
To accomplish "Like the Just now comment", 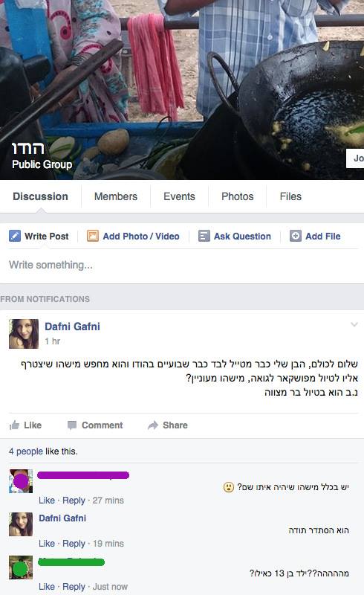I will coord(47,587).
